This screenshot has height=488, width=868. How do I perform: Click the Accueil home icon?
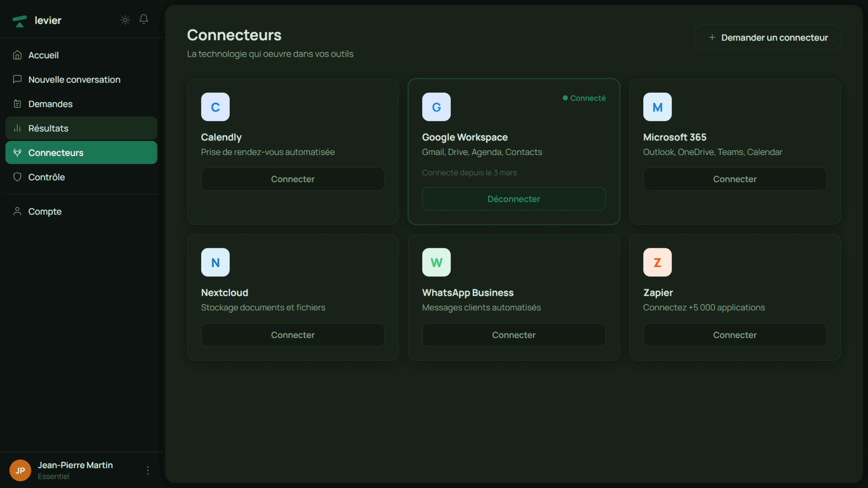tap(17, 55)
